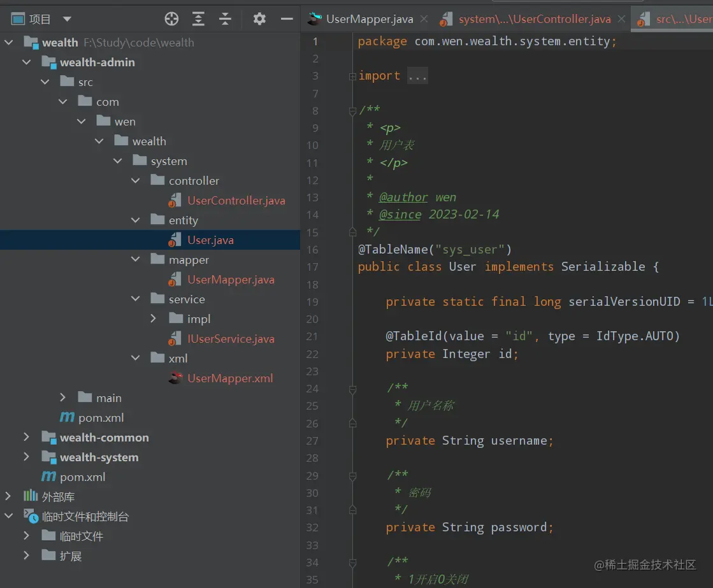
Task: Click the External Libraries (外部库) icon
Action: (31, 497)
